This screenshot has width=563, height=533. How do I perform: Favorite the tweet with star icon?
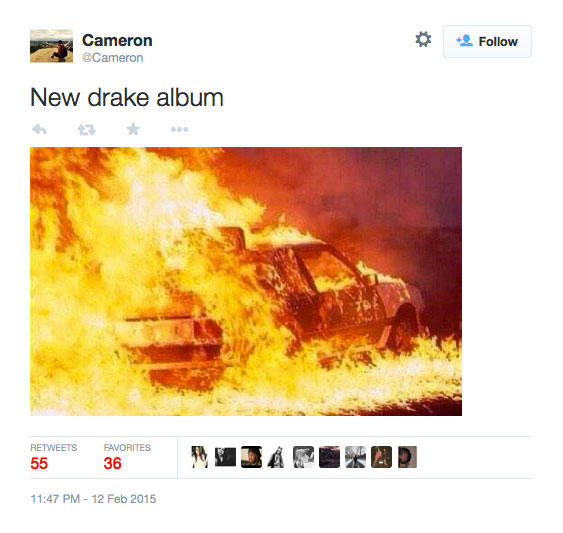coord(133,129)
